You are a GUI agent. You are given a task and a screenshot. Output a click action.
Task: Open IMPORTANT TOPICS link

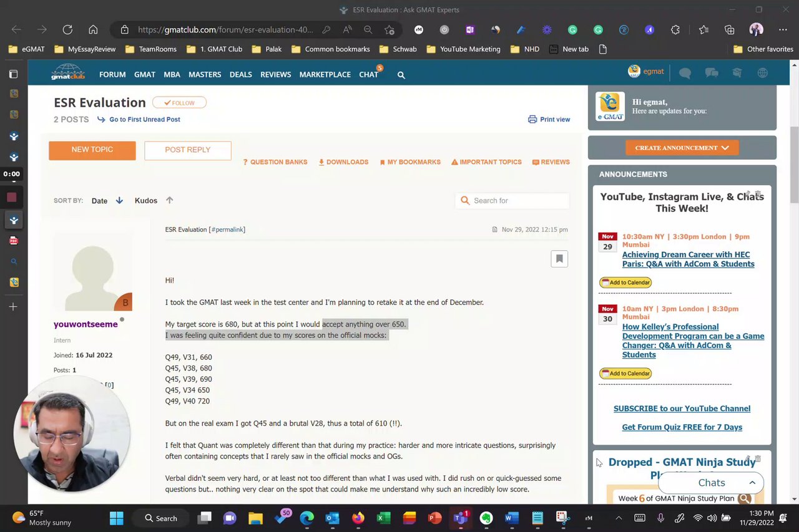486,162
